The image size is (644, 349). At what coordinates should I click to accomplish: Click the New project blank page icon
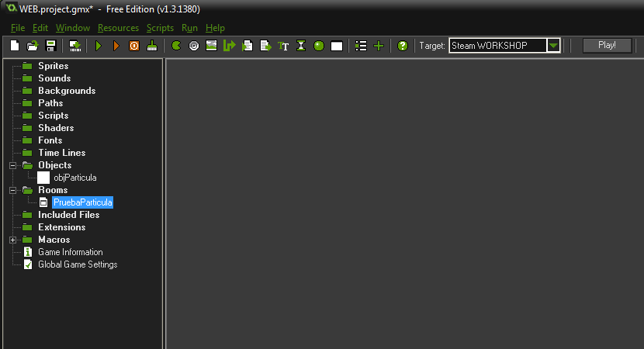click(x=15, y=46)
